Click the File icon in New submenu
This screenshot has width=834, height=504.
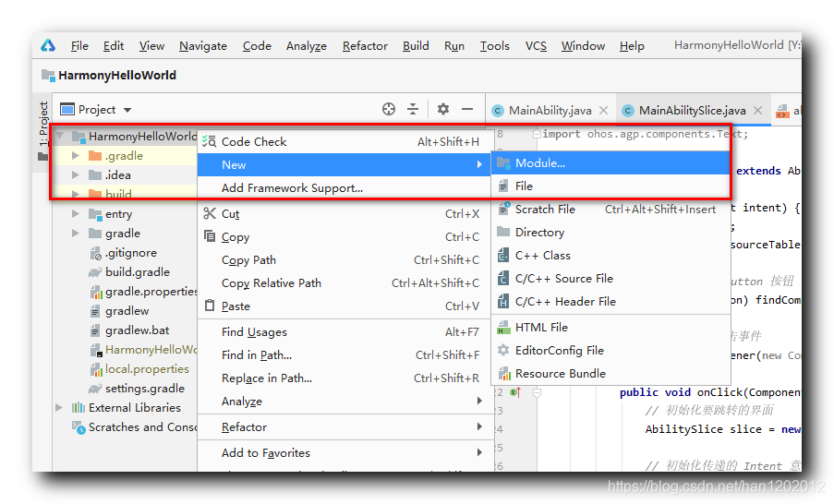click(x=503, y=186)
